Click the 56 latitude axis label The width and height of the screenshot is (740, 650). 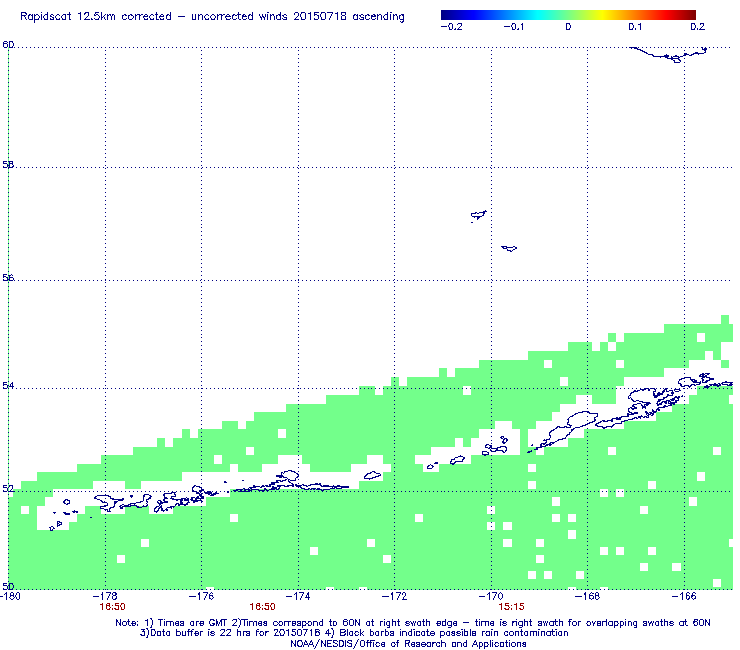click(x=8, y=278)
